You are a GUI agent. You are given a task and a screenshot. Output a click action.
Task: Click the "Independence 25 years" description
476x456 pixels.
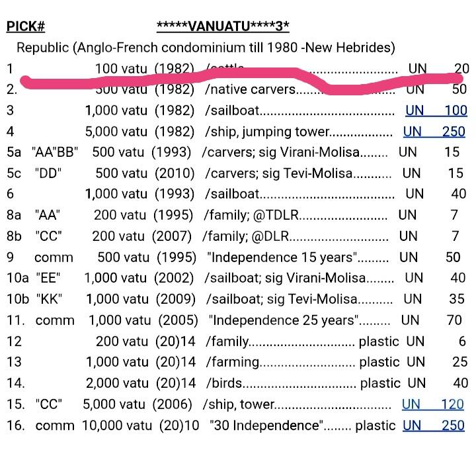(284, 321)
